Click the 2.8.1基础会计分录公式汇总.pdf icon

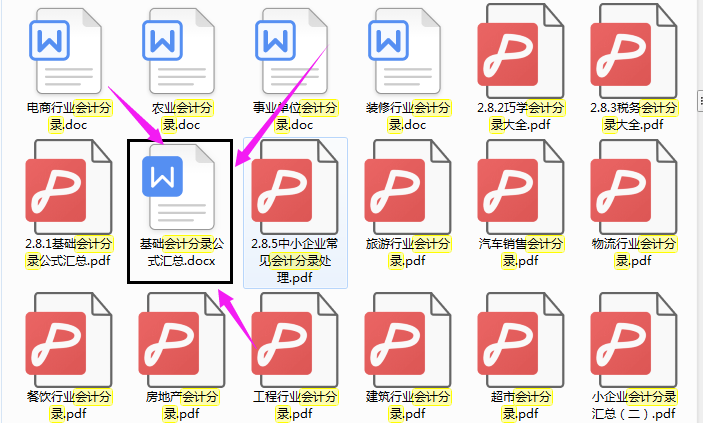(69, 187)
